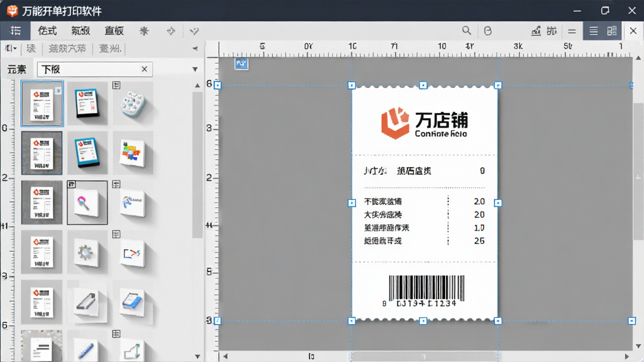Image resolution: width=644 pixels, height=362 pixels.
Task: Select the first short tab beside the icon dropdown
Action: (x=31, y=49)
